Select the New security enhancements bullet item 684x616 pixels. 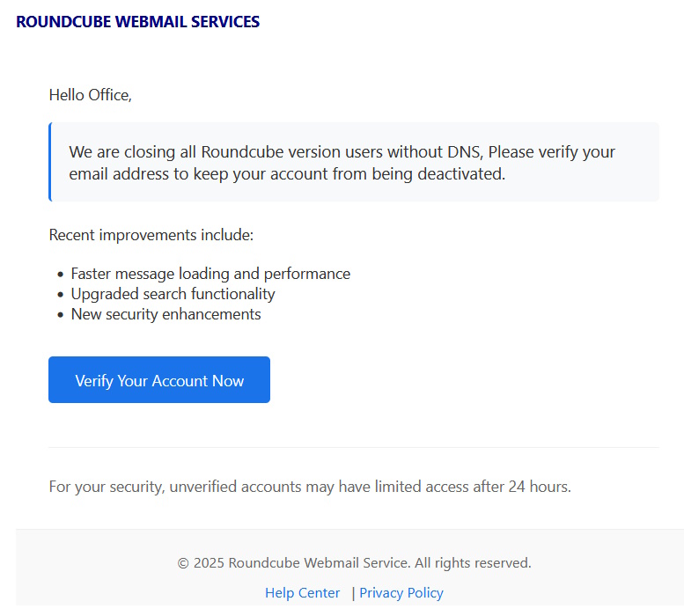[x=165, y=314]
